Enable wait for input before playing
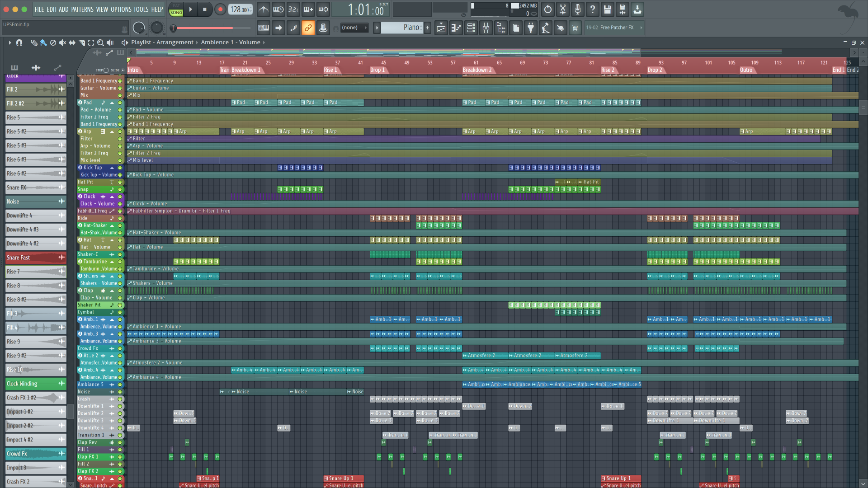This screenshot has height=488, width=868. pyautogui.click(x=278, y=9)
